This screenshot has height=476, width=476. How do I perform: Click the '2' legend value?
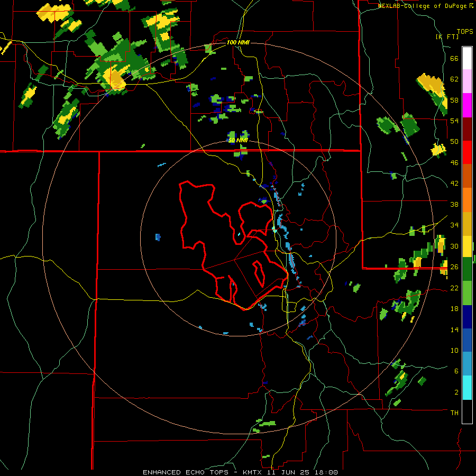tap(456, 392)
